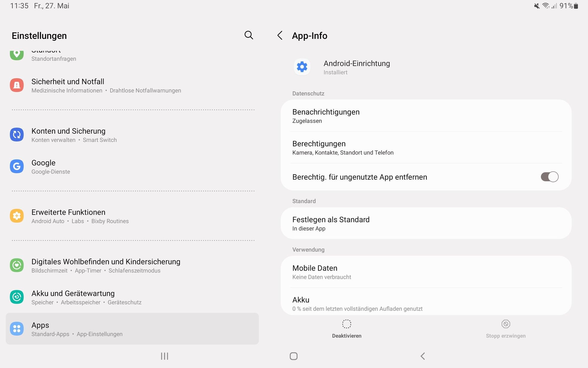The image size is (588, 368).
Task: Open Mobile Daten usage details
Action: coord(426,272)
